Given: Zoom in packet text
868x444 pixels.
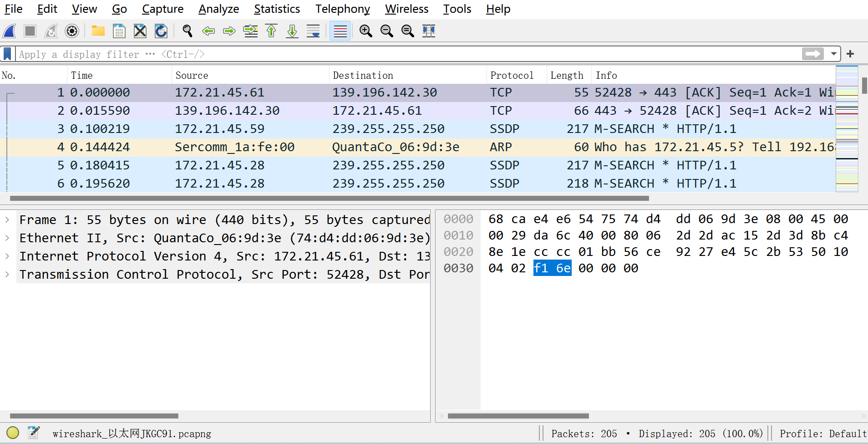Looking at the screenshot, I should pos(365,31).
